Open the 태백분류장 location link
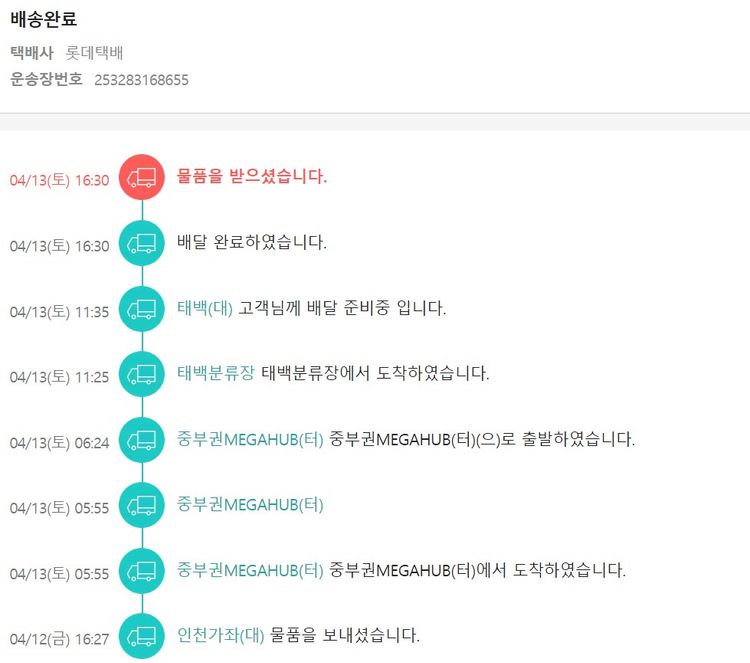The width and height of the screenshot is (750, 663). click(x=217, y=374)
